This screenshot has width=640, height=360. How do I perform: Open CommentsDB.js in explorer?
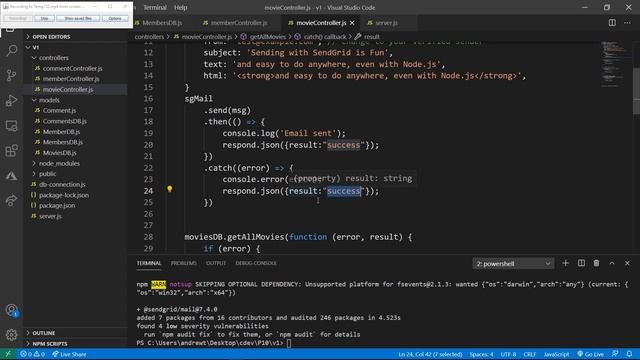[64, 121]
